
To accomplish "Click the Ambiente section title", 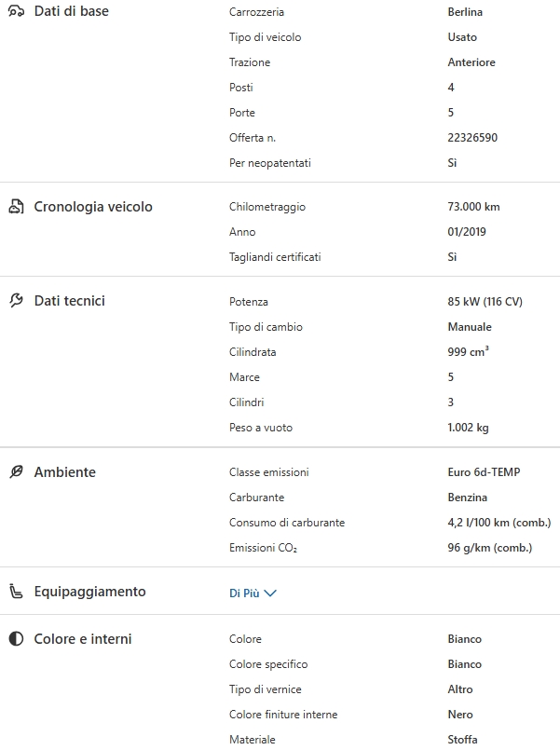I will [65, 472].
